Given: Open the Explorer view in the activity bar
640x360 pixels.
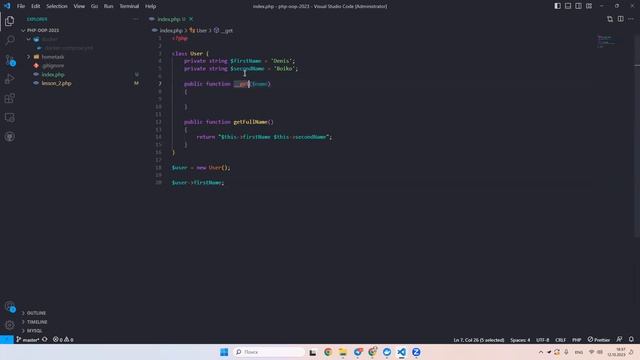Looking at the screenshot, I should click(9, 21).
